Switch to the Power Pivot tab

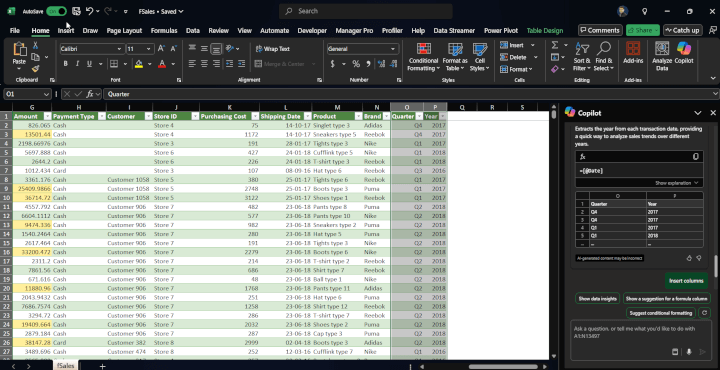click(x=501, y=31)
